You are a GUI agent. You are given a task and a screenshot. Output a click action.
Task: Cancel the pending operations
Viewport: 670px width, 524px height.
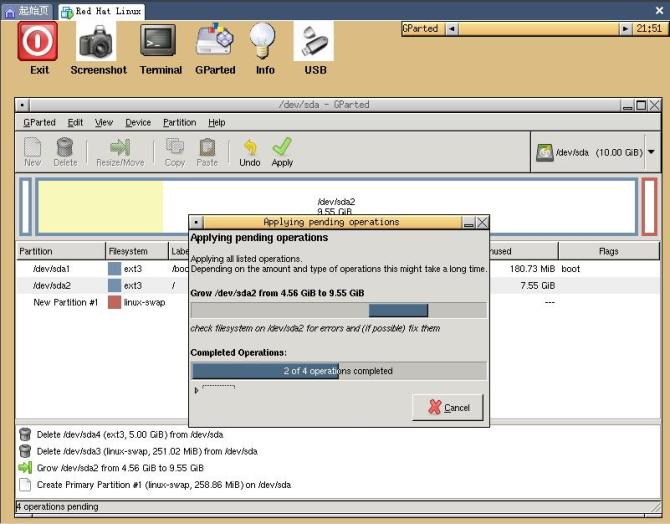click(x=448, y=407)
